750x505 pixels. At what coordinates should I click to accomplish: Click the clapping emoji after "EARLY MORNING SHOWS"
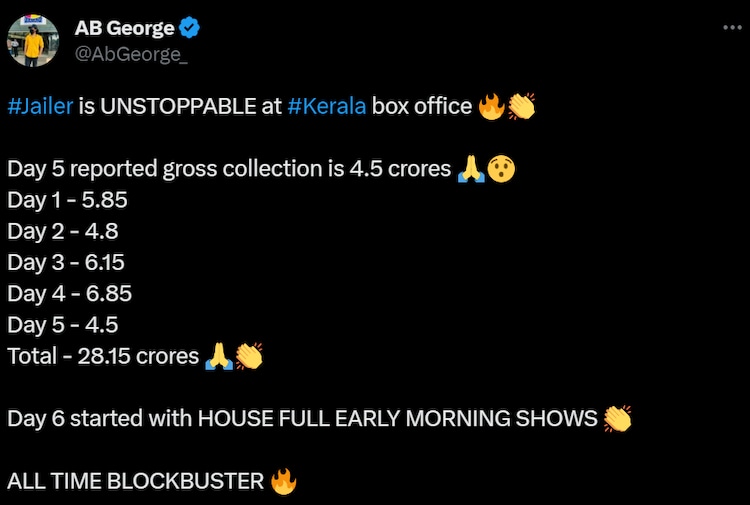coord(618,418)
